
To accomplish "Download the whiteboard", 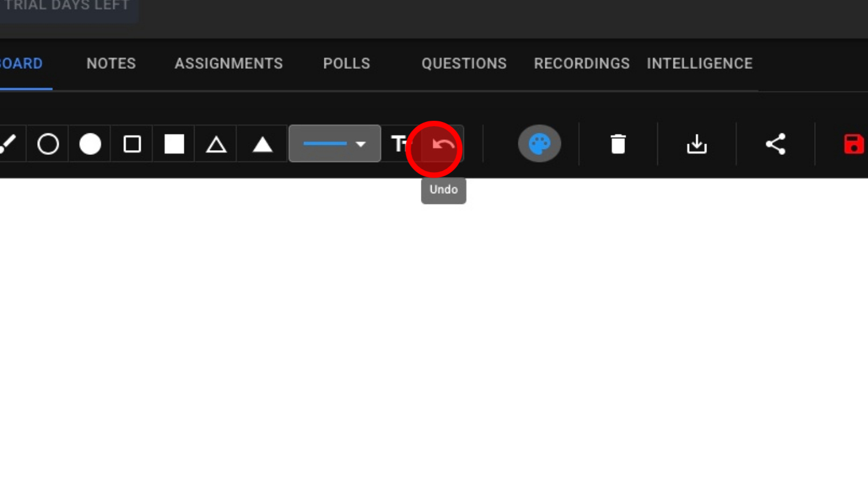I will (697, 144).
